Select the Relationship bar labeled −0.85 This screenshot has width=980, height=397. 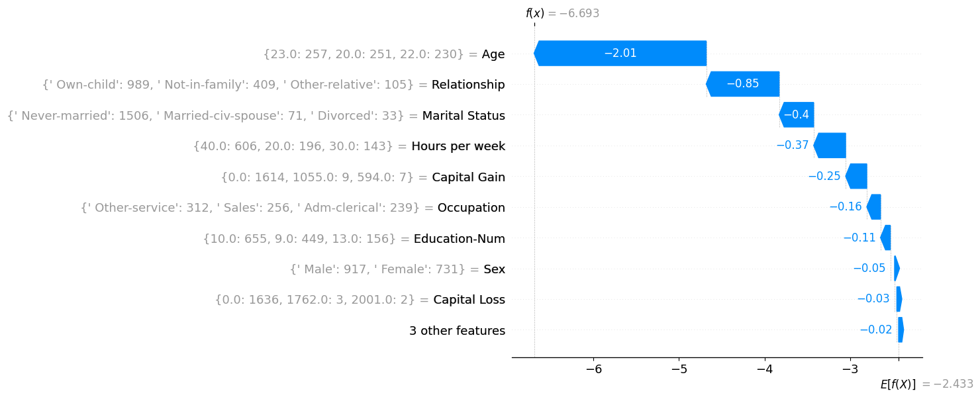coord(743,84)
